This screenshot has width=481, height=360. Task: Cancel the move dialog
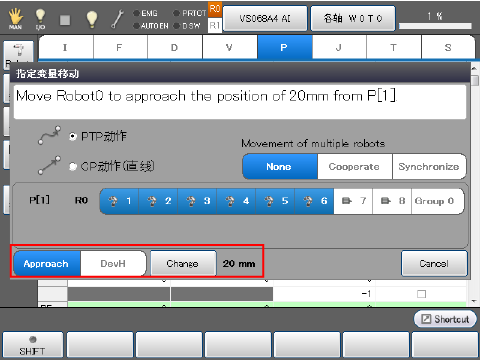pos(434,264)
